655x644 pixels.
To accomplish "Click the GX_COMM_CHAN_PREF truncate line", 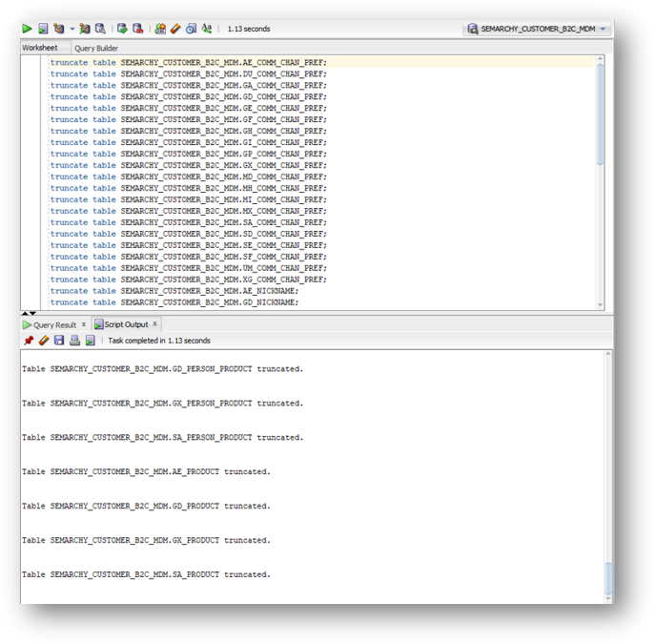I will [189, 165].
